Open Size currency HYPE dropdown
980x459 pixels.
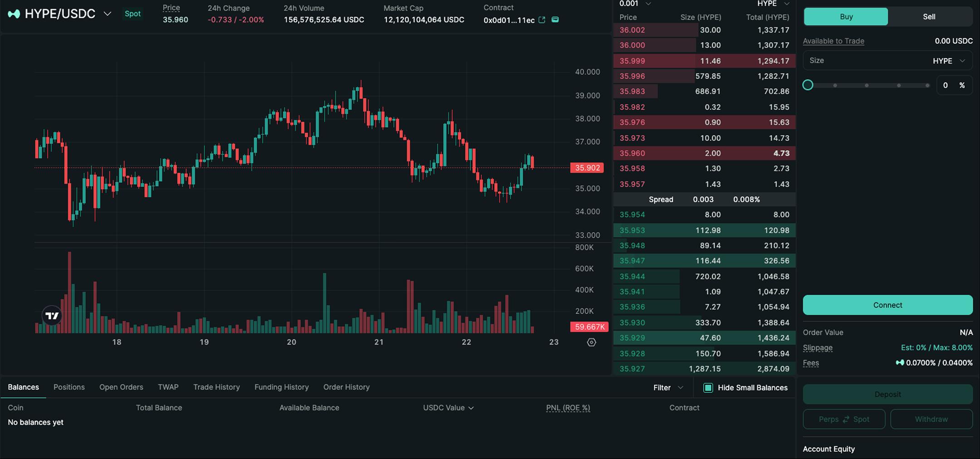tap(949, 61)
